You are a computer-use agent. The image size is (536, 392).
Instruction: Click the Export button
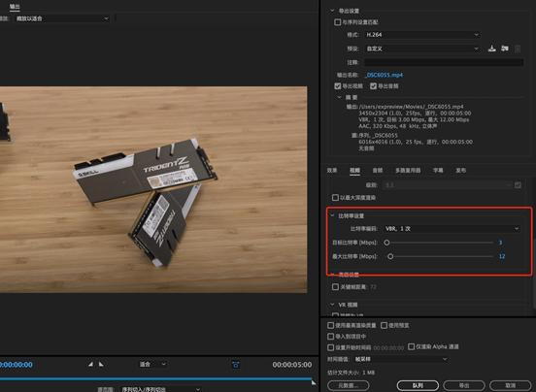pyautogui.click(x=464, y=385)
